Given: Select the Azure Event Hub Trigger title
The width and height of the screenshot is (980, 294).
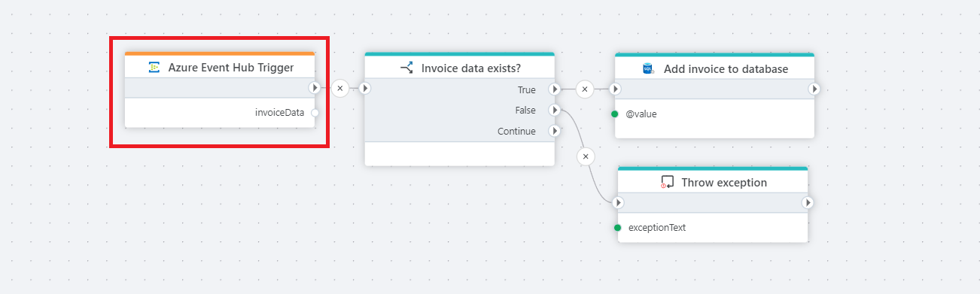Looking at the screenshot, I should coord(231,68).
